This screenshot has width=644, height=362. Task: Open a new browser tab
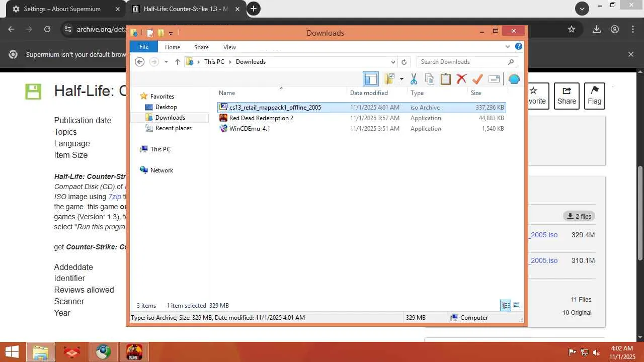(x=254, y=9)
